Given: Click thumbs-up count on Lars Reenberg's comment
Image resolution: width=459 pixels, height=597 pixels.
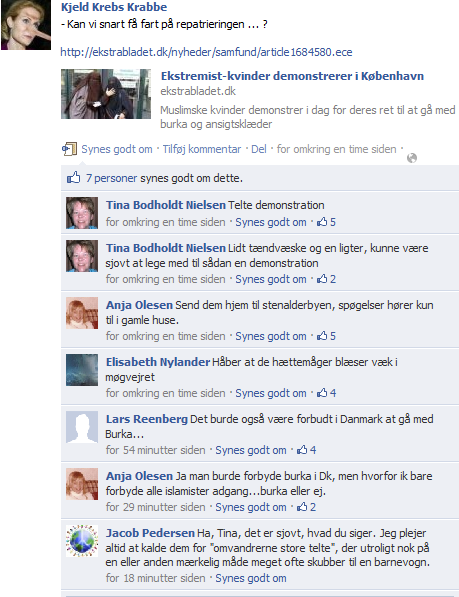Looking at the screenshot, I should tap(307, 450).
